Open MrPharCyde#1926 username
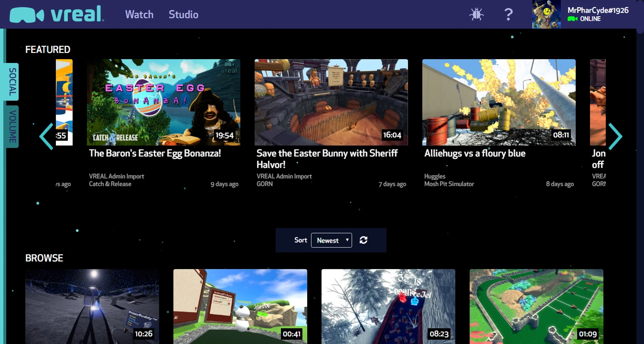 598,10
